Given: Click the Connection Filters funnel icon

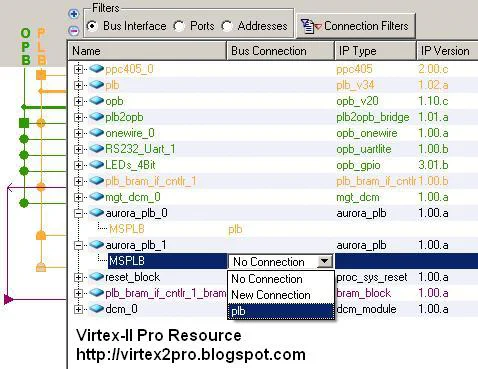Looking at the screenshot, I should pyautogui.click(x=311, y=26).
